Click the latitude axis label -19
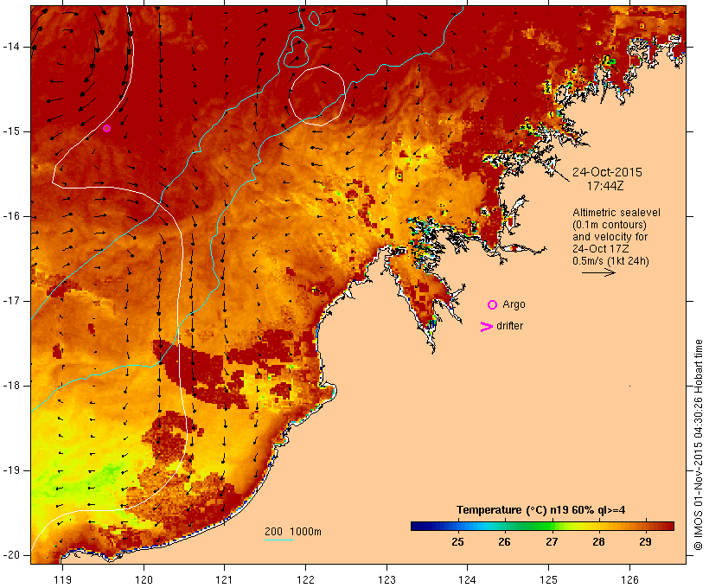Viewport: 709px width, 588px height. click(x=11, y=470)
